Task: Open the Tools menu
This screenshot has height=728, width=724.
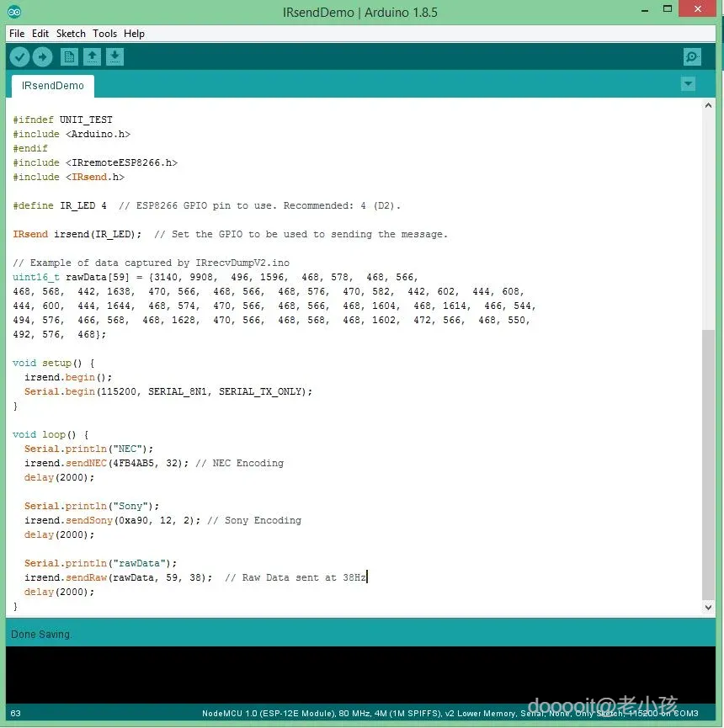Action: (104, 34)
